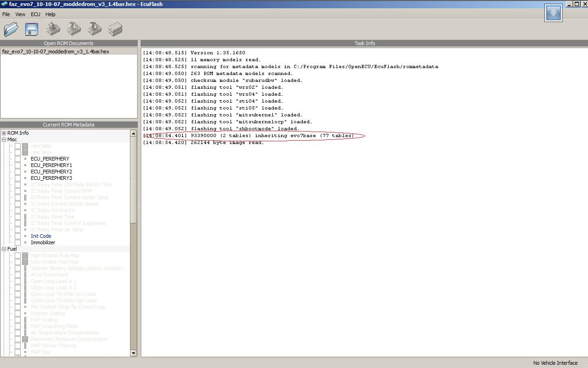Screen dimensions: 588x368
Task: Click the EcuFlash application icon in the title bar
Action: tap(4, 4)
